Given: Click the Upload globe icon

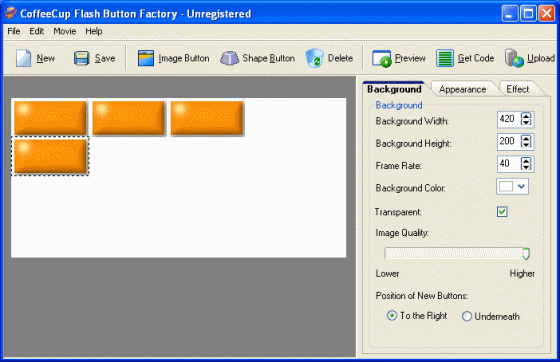Looking at the screenshot, I should pos(514,58).
